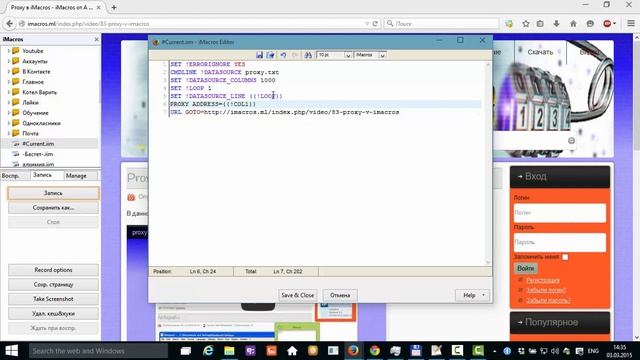Open Find with the binoculars icon

[308, 55]
